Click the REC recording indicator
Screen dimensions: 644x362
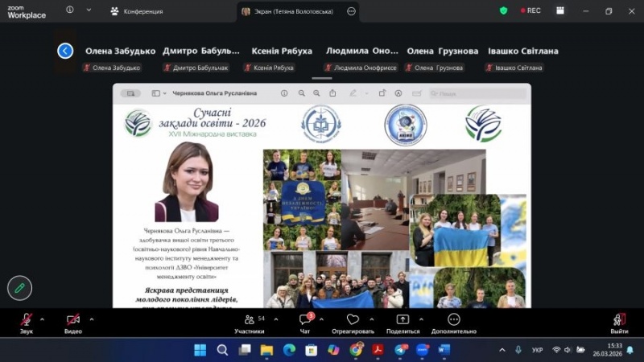[x=531, y=11]
